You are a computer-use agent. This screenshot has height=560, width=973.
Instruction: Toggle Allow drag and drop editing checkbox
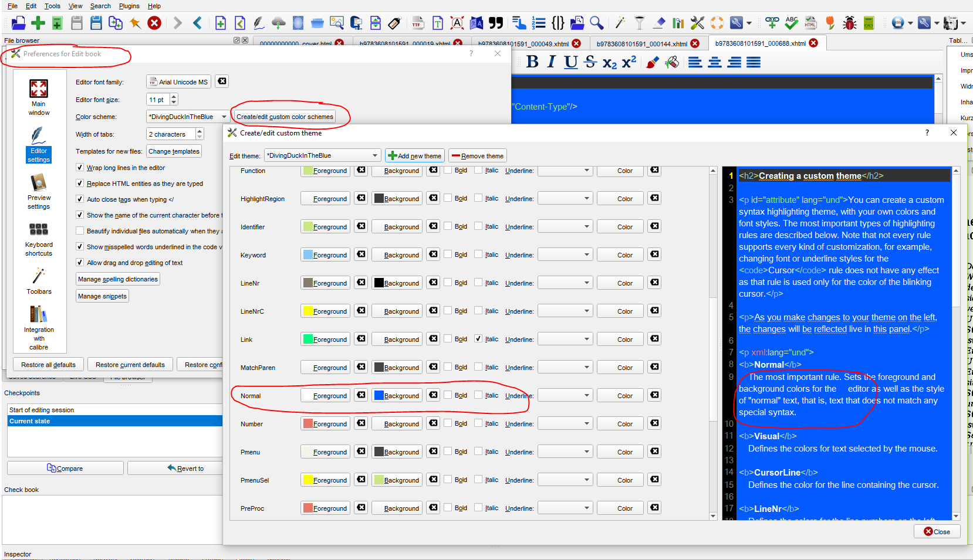pyautogui.click(x=80, y=263)
